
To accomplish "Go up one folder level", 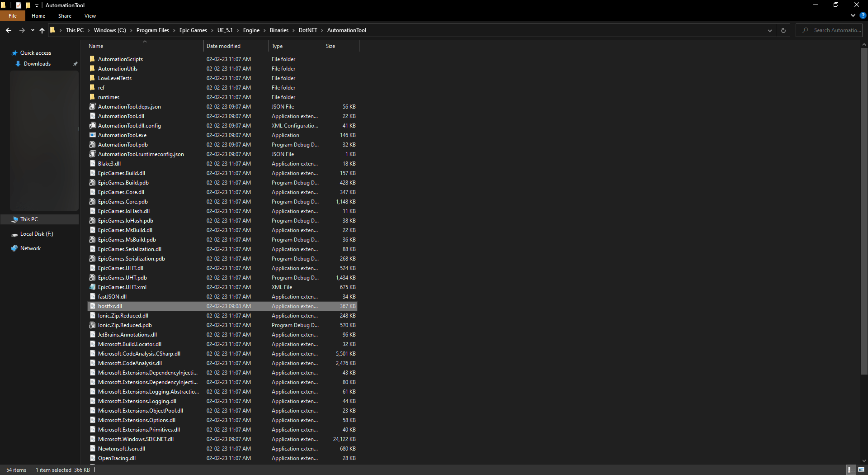I will click(42, 30).
